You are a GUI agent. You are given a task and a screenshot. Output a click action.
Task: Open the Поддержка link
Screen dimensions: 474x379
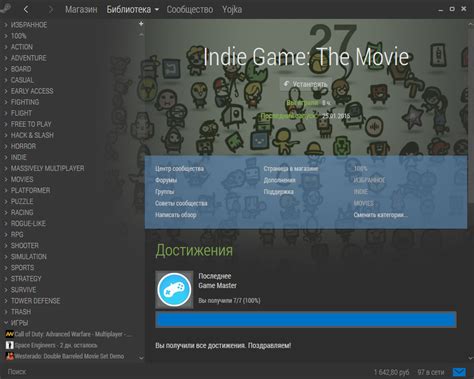point(279,192)
